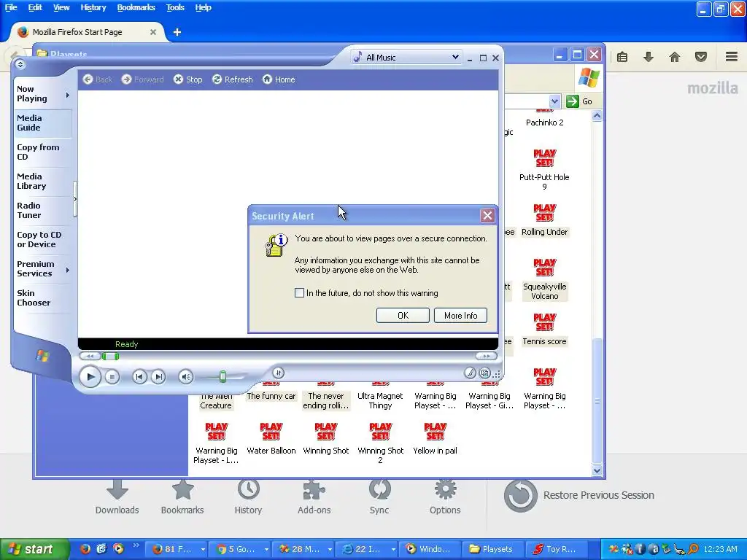Click Stop in Media Guide toolbar

187,79
